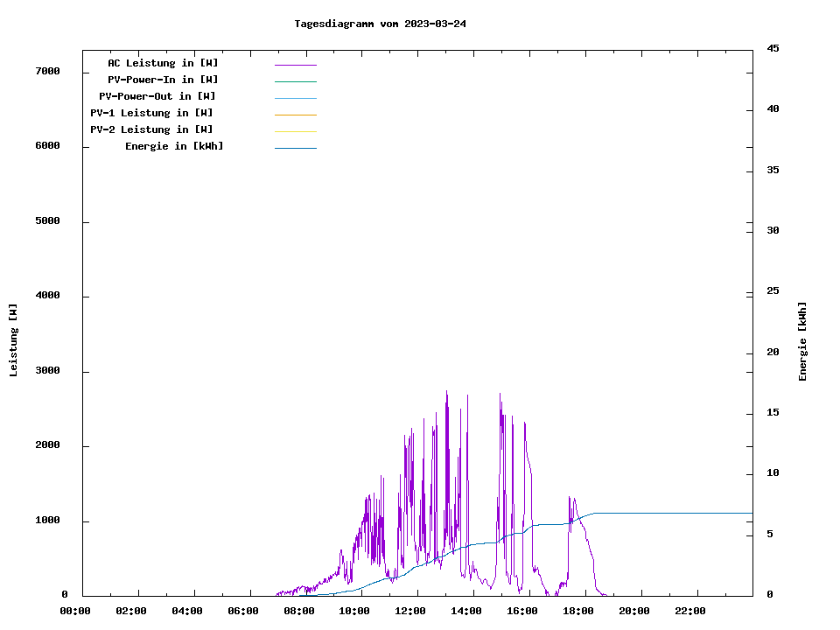Select the Energie in [kWh] legend label
The image size is (840, 630).
[174, 146]
